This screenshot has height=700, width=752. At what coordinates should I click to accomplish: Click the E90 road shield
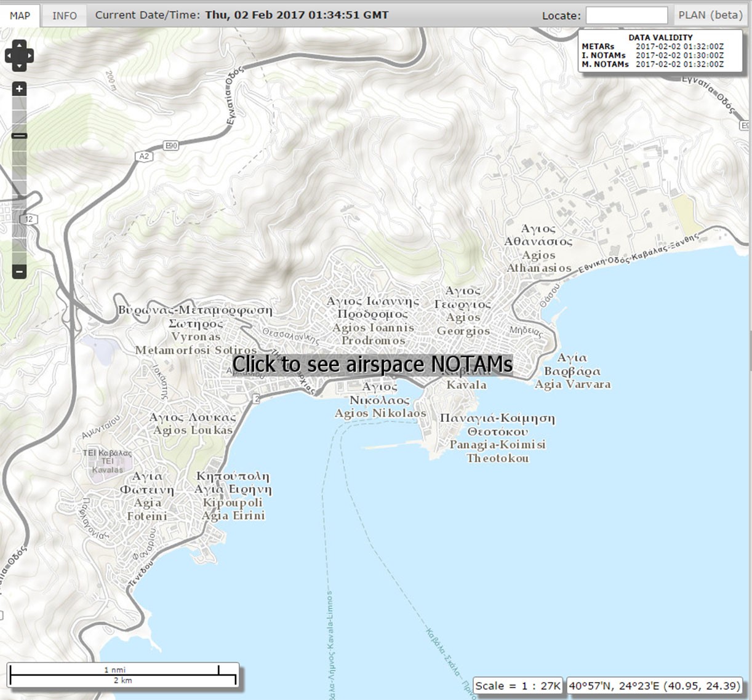[172, 146]
